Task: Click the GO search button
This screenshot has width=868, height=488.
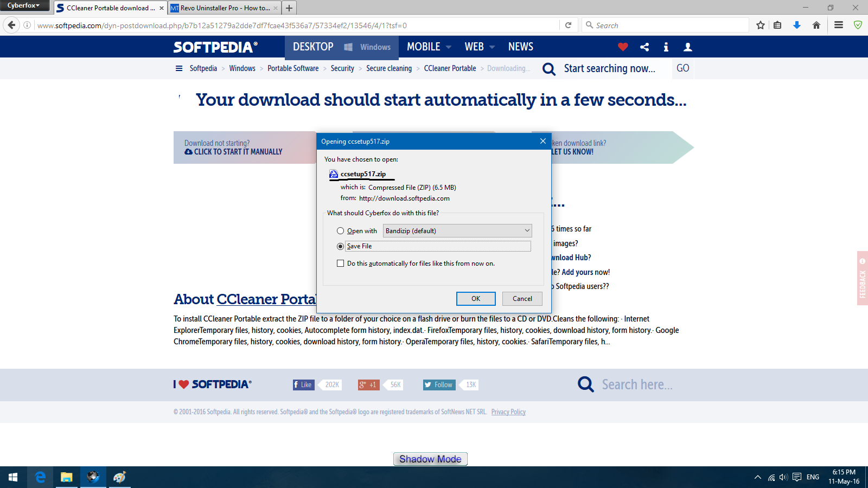Action: [683, 68]
